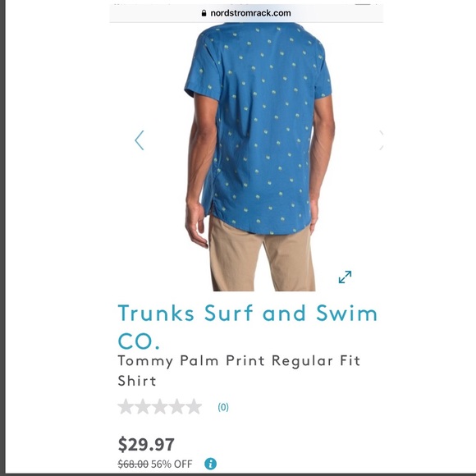This screenshot has width=476, height=476.
Task: Open fullscreen view with the expand arrows icon
Action: click(x=346, y=277)
